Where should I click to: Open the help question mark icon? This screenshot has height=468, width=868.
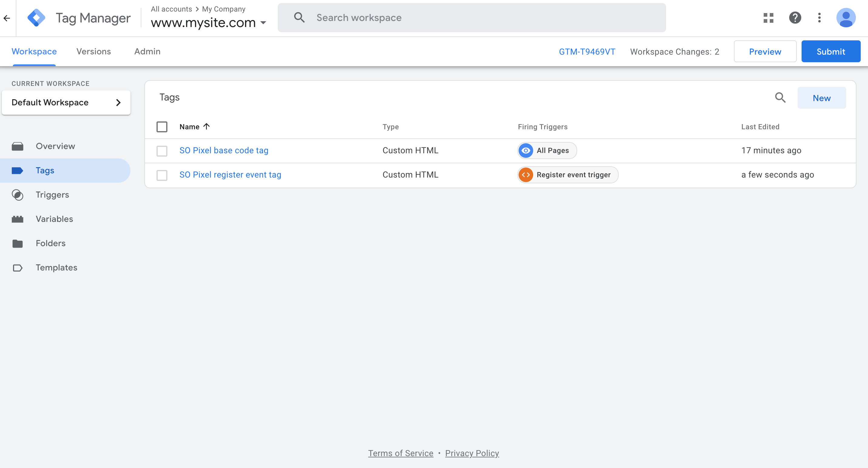[x=795, y=18]
